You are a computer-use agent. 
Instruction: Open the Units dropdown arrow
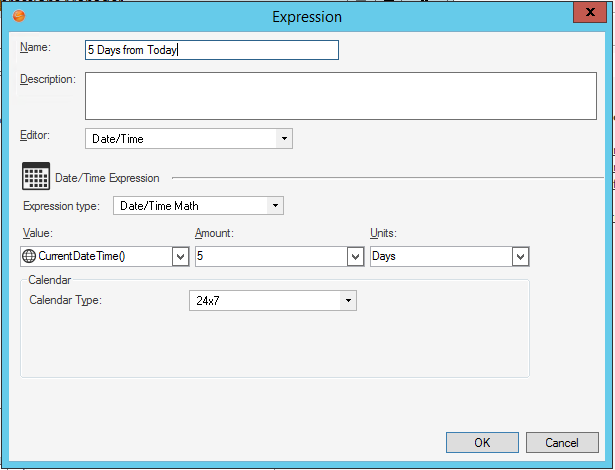(520, 257)
